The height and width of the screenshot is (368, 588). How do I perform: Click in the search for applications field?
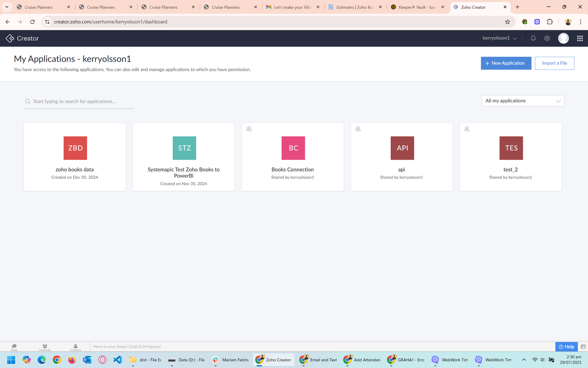click(79, 102)
